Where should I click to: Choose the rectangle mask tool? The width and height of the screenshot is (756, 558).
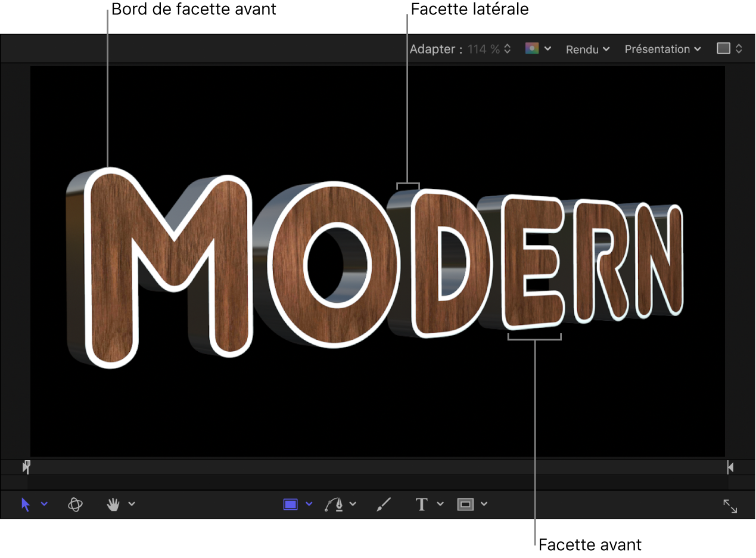pos(465,504)
